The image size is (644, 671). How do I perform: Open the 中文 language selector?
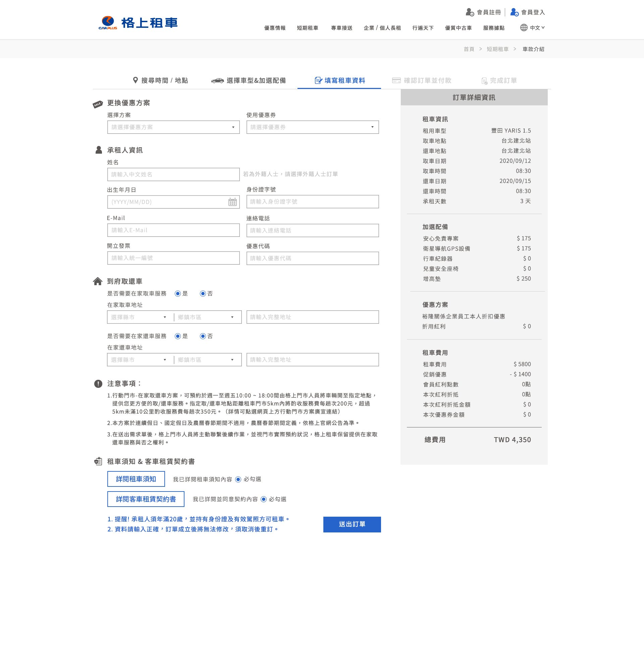point(537,28)
